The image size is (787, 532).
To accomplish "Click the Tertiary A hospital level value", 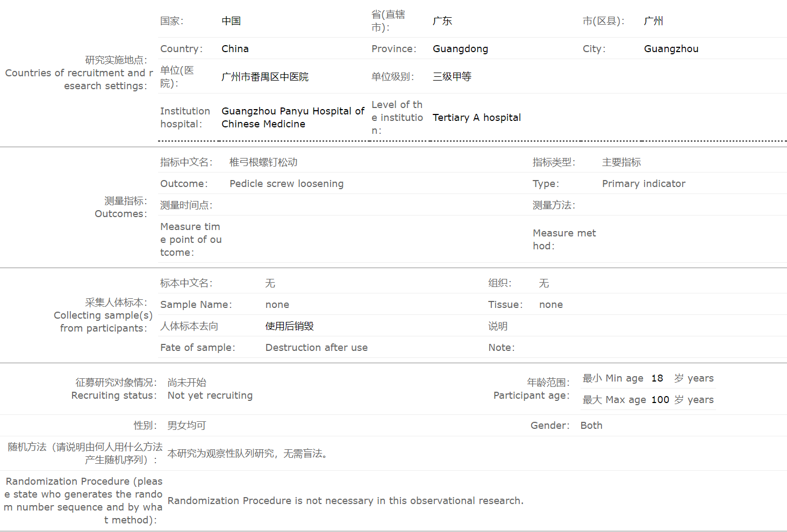I will [476, 118].
